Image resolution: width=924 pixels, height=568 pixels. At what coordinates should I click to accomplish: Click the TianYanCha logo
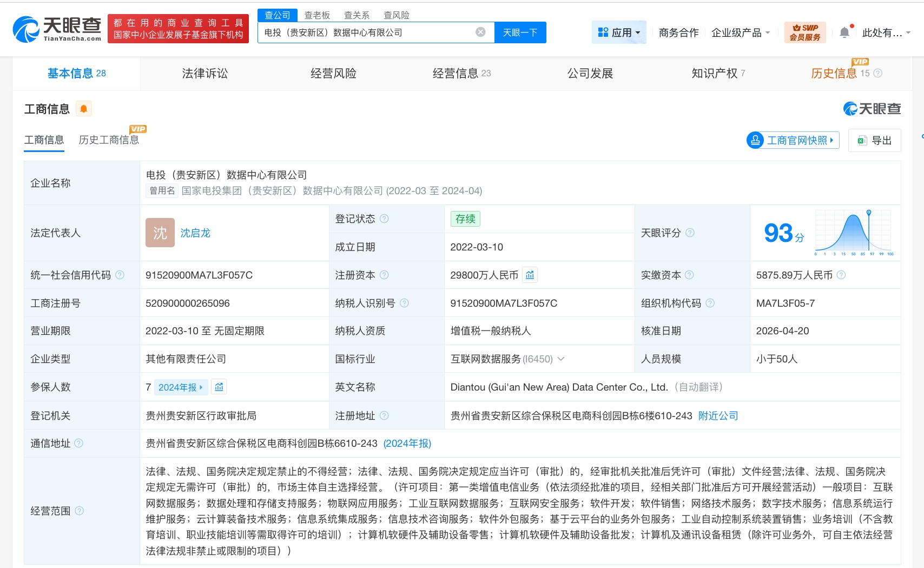click(57, 29)
